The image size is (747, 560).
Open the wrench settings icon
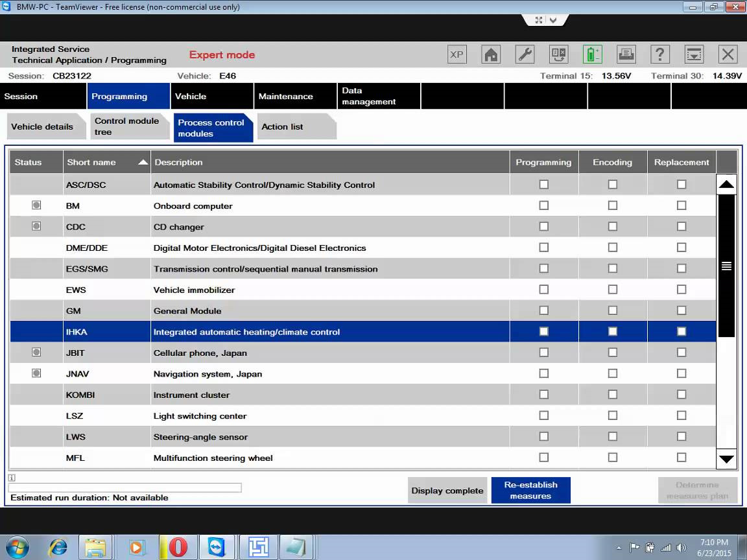click(525, 54)
